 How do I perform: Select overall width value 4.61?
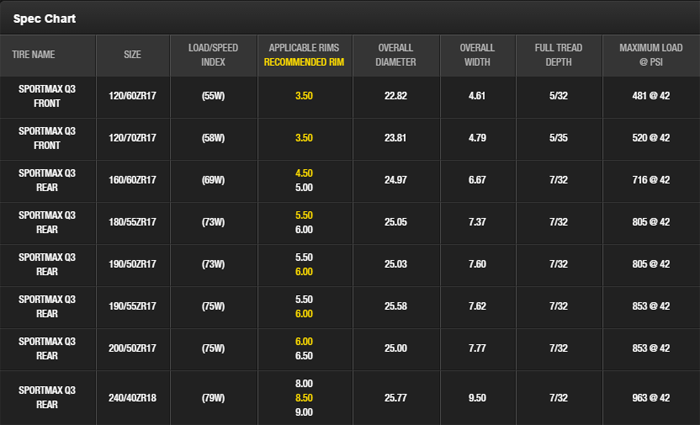(477, 96)
